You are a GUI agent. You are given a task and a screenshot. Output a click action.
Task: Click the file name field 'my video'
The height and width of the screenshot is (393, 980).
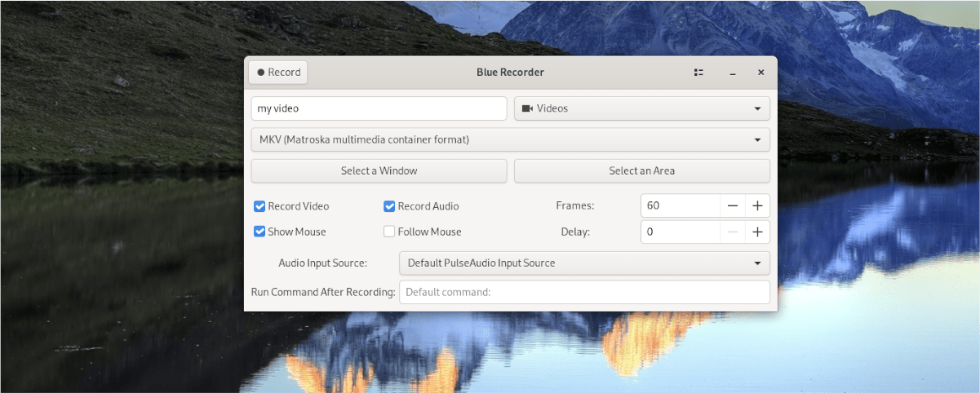pyautogui.click(x=379, y=108)
